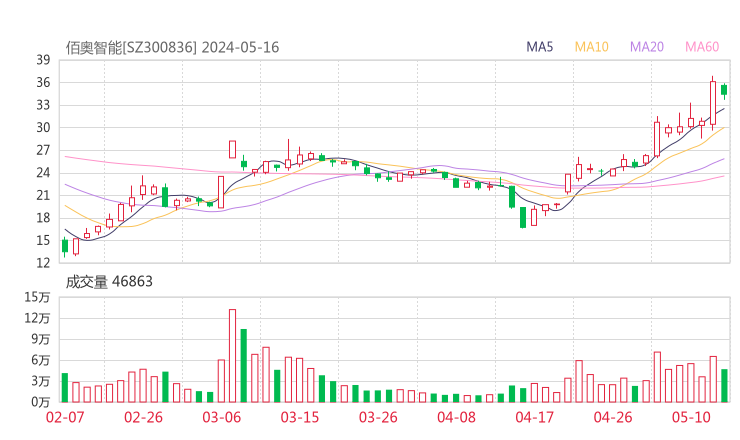740x440 pixels.
Task: Click the MA5 legend label
Action: click(x=539, y=47)
